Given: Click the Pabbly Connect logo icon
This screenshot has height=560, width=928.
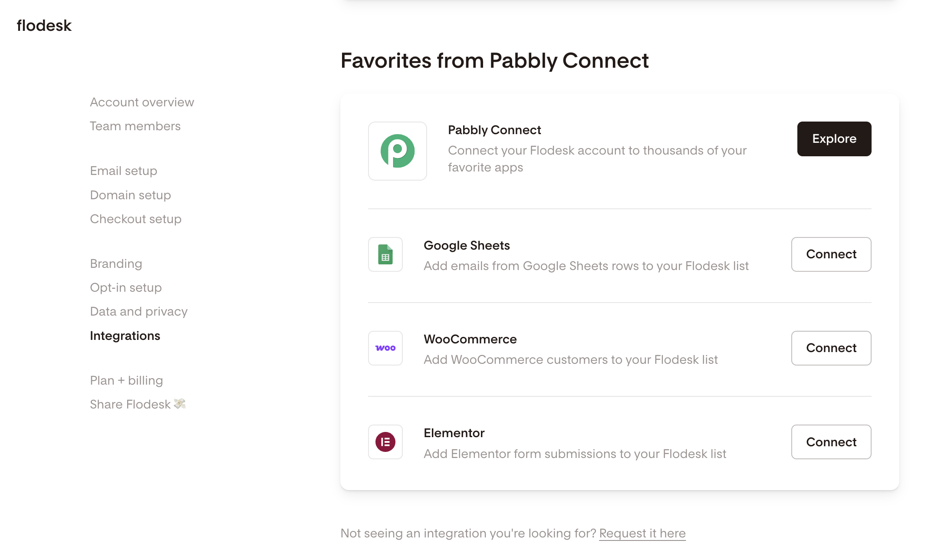Looking at the screenshot, I should (397, 151).
